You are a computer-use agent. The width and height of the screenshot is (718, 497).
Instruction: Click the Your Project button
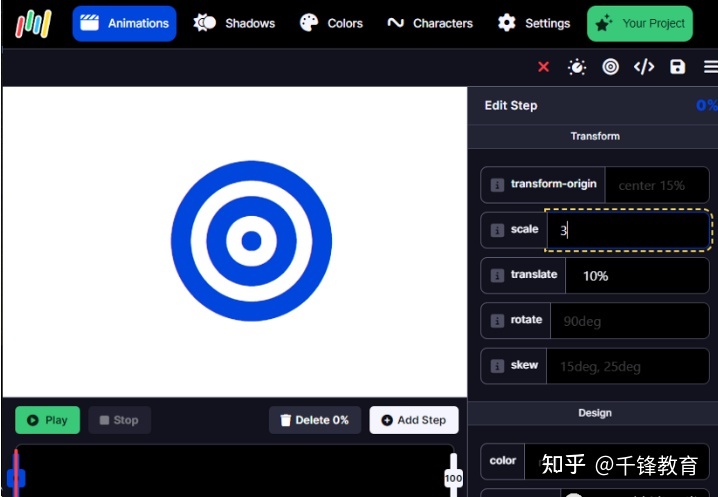click(x=640, y=23)
